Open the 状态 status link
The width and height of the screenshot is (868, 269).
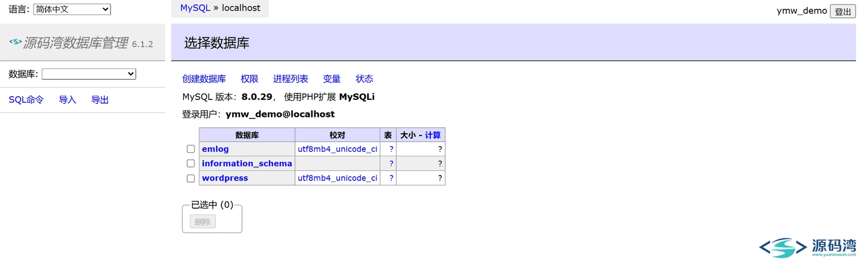(365, 79)
